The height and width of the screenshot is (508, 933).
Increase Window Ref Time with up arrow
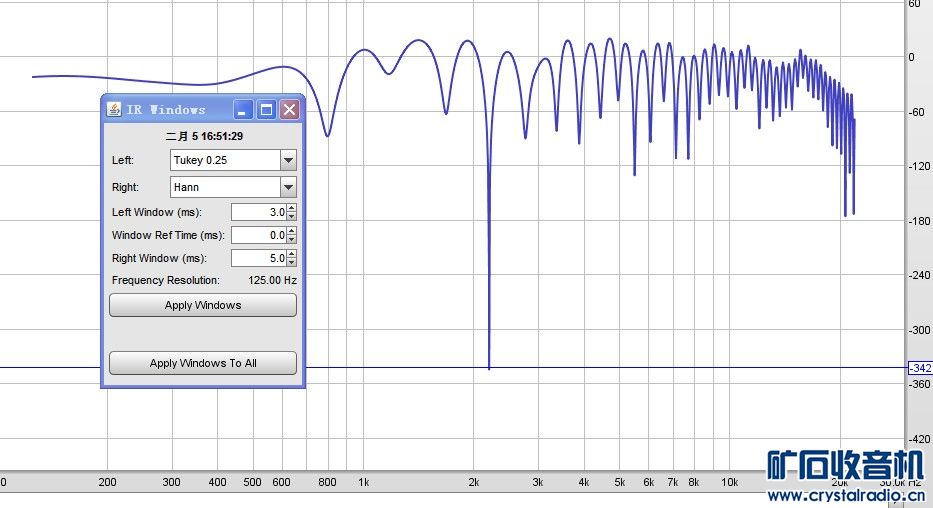(x=292, y=231)
